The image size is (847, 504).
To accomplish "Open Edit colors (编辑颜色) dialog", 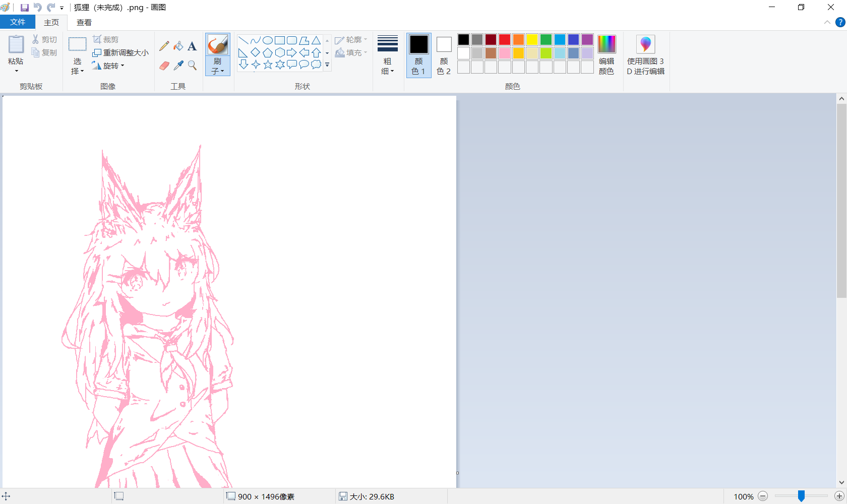I will click(607, 55).
